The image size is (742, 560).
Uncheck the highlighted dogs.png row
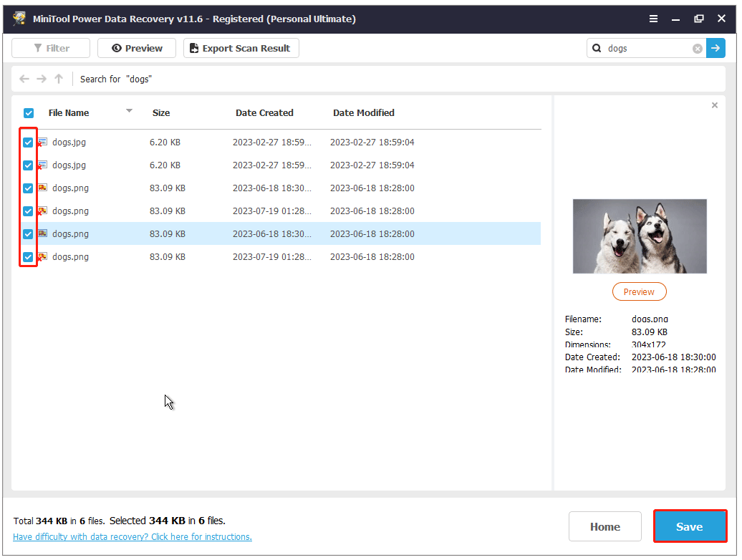tap(28, 233)
